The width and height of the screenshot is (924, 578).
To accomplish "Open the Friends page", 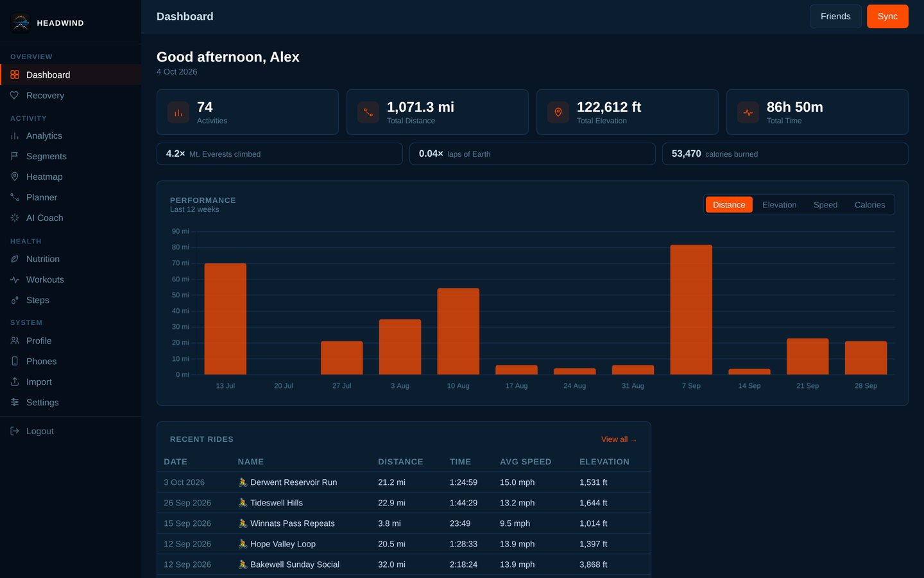I will point(835,16).
